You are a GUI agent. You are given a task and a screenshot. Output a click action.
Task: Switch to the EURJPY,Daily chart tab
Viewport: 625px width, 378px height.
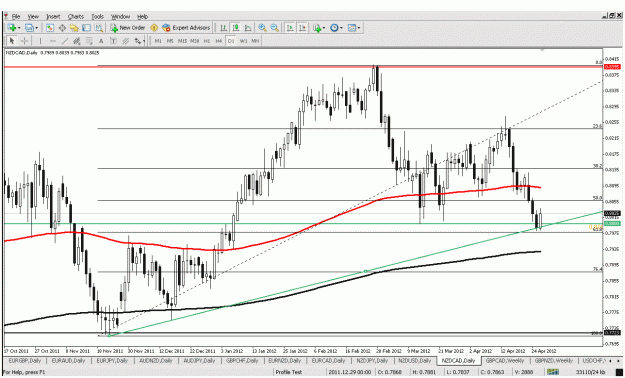point(113,361)
